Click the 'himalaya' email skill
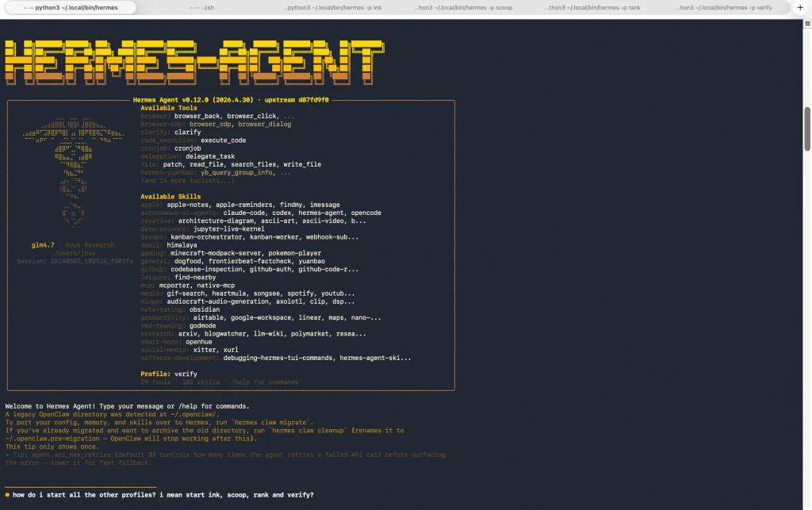The height and width of the screenshot is (510, 812). tap(182, 245)
